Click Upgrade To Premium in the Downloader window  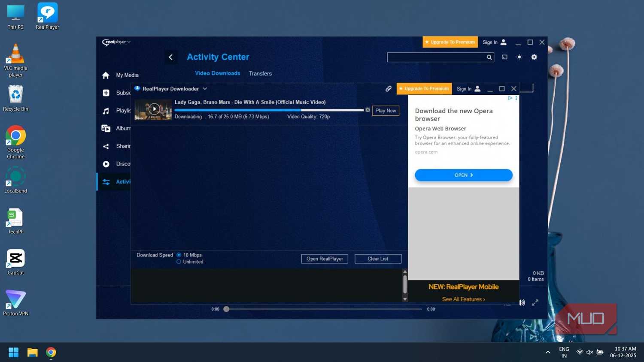coord(424,89)
